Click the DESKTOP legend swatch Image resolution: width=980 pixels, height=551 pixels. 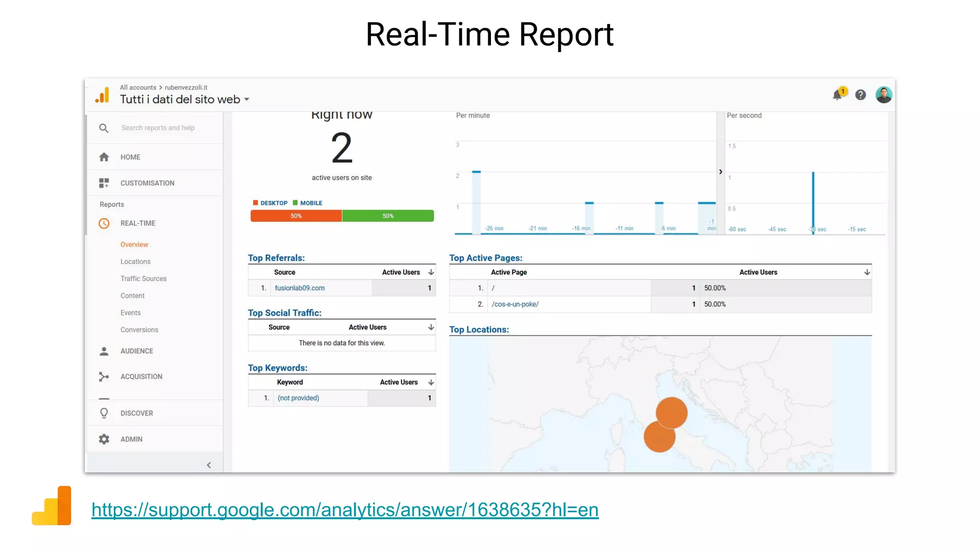coord(256,203)
